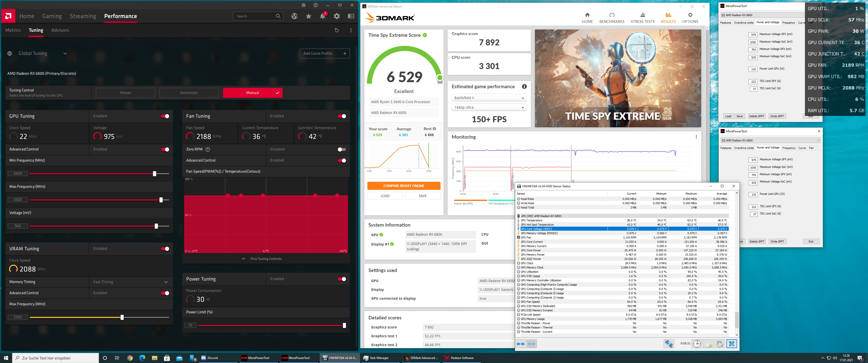Click search magnifier in Radeon Software
This screenshot has height=363, width=868.
278,16
